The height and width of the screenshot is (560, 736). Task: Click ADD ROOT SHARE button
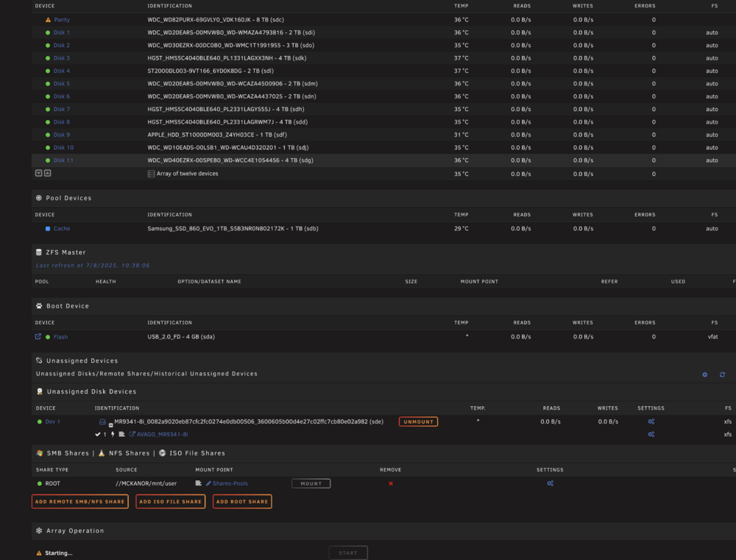pyautogui.click(x=242, y=501)
